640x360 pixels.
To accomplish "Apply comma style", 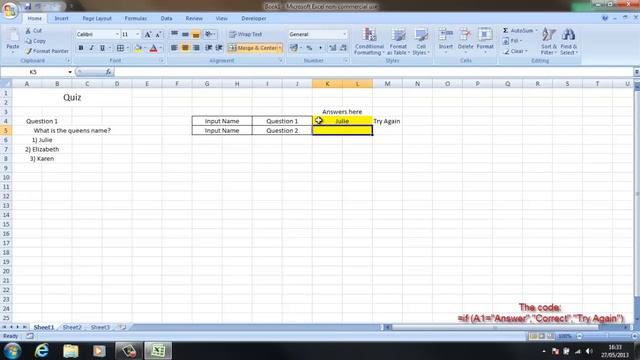I will tap(320, 48).
